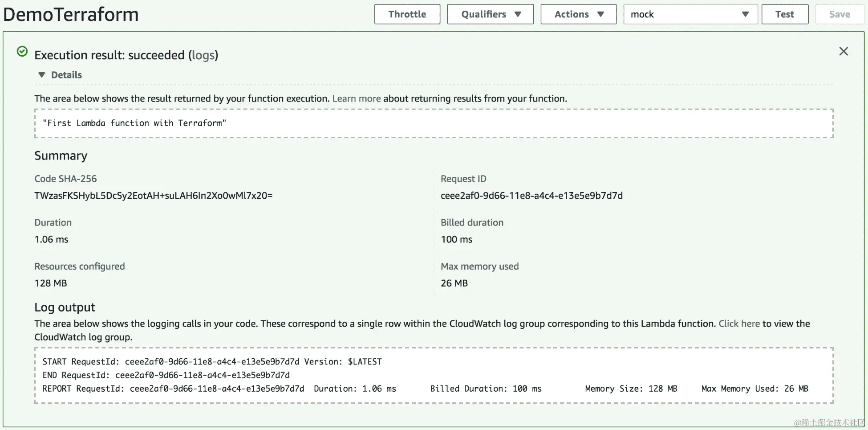Follow the Learn more link

point(357,98)
